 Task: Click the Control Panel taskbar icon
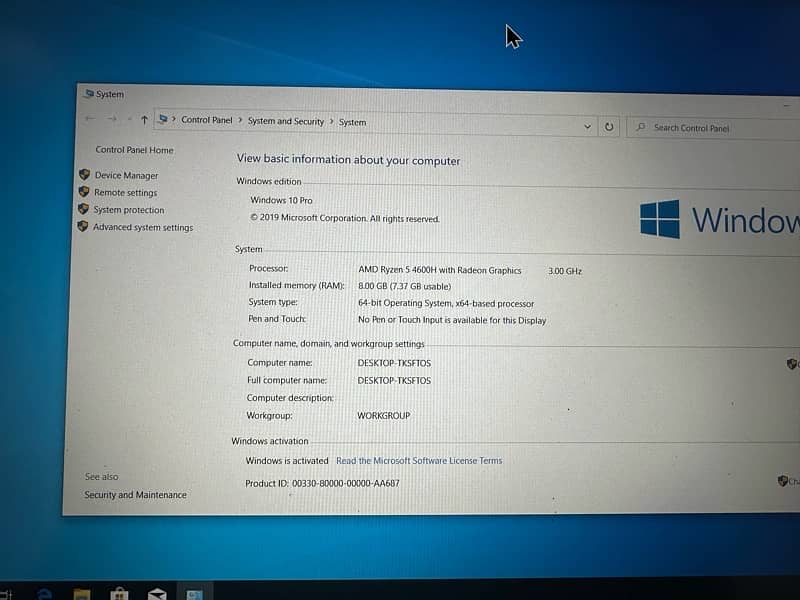point(194,595)
